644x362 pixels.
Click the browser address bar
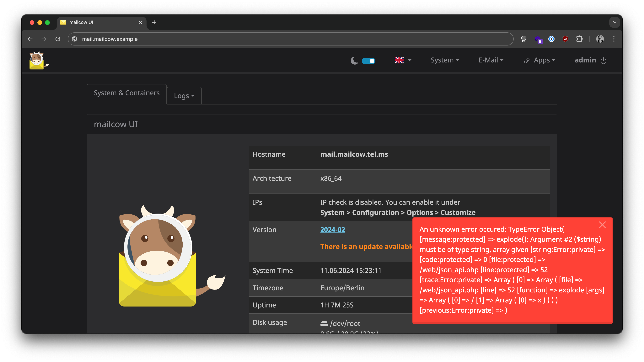coord(290,39)
